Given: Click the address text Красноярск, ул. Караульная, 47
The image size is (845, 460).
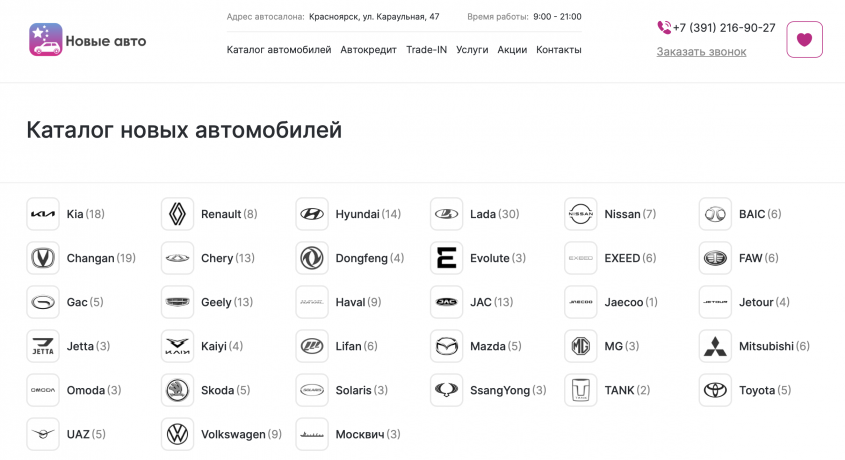Looking at the screenshot, I should point(374,17).
